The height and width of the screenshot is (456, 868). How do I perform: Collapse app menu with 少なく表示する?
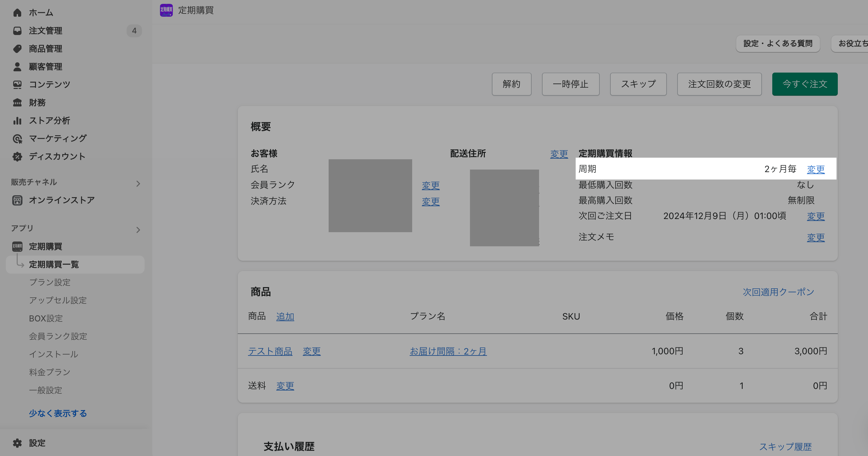(x=58, y=413)
